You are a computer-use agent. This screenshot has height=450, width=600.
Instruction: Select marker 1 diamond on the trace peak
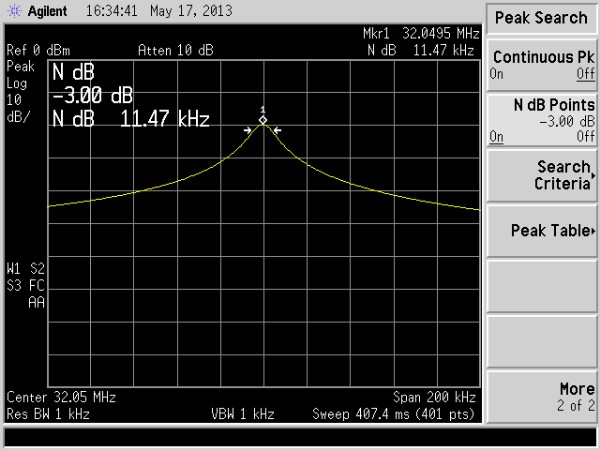tap(263, 120)
